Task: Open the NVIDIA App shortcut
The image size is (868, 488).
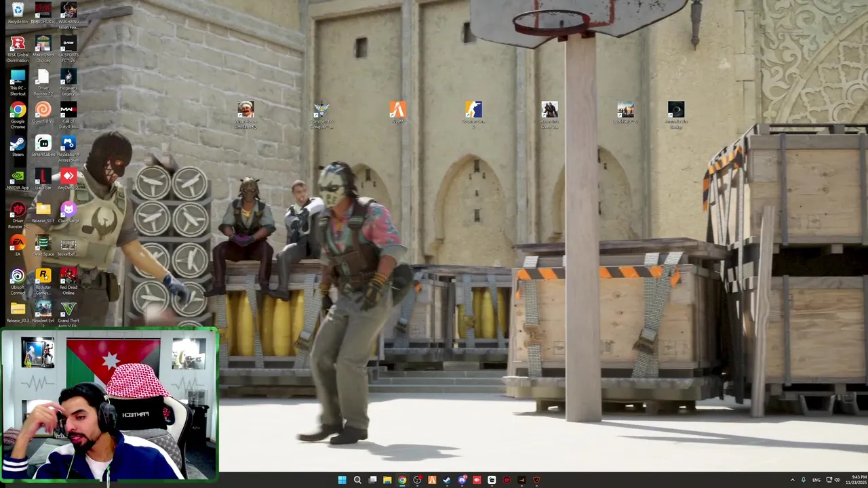Action: tap(18, 180)
